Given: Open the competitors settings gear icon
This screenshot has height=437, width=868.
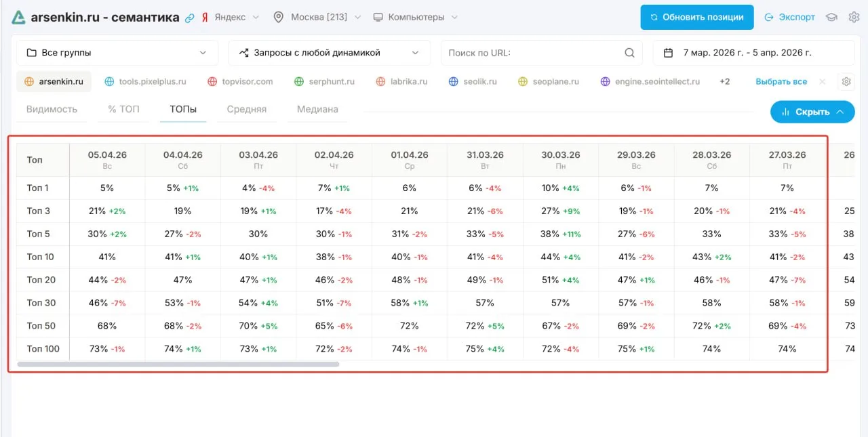Looking at the screenshot, I should pos(846,81).
